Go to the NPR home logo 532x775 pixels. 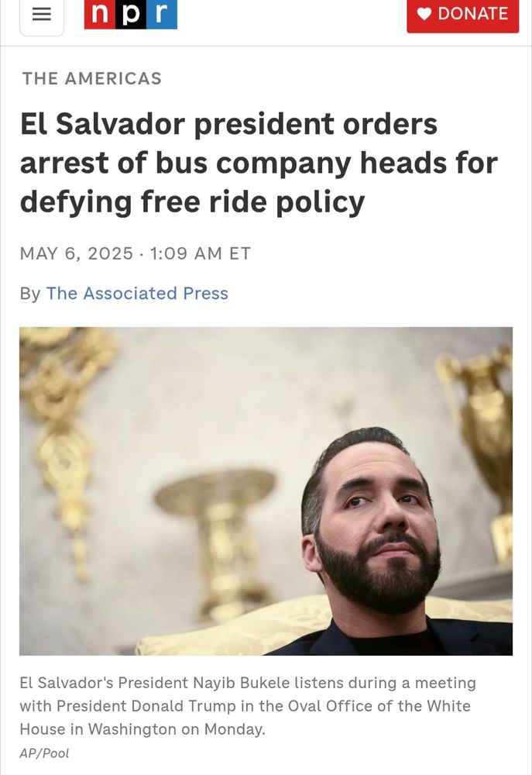pyautogui.click(x=130, y=14)
